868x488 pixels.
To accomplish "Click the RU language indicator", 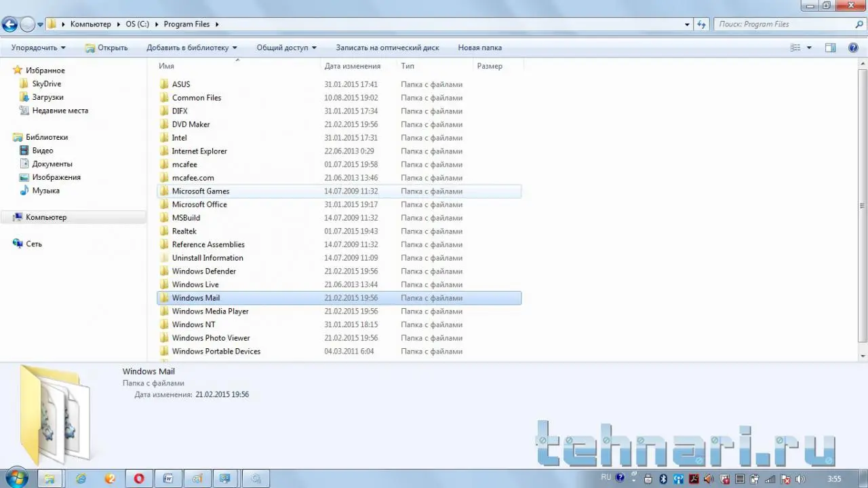I will [606, 477].
